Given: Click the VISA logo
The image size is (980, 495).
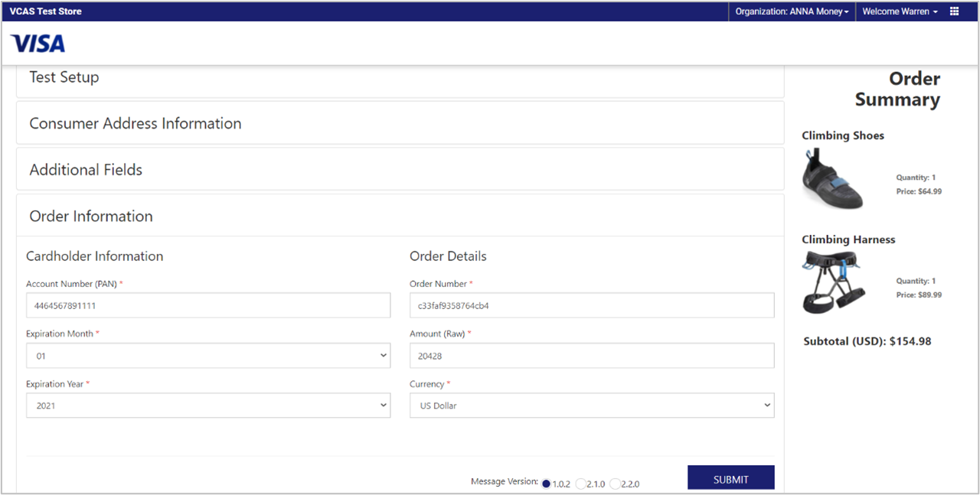Looking at the screenshot, I should (x=38, y=44).
